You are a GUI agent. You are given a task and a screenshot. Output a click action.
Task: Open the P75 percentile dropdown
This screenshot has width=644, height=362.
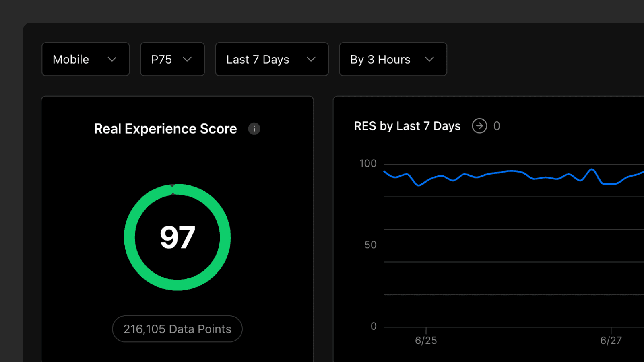click(x=172, y=59)
